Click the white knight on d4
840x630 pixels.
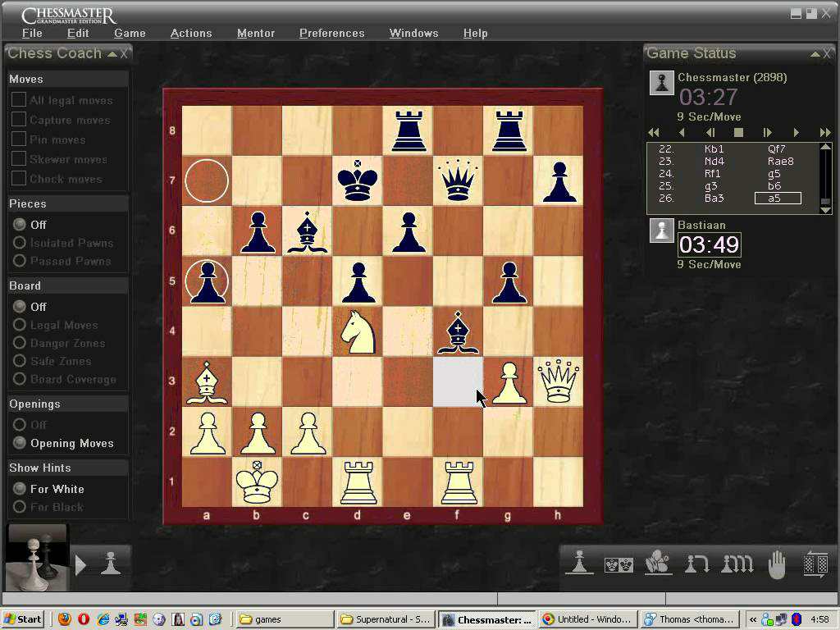tap(358, 331)
